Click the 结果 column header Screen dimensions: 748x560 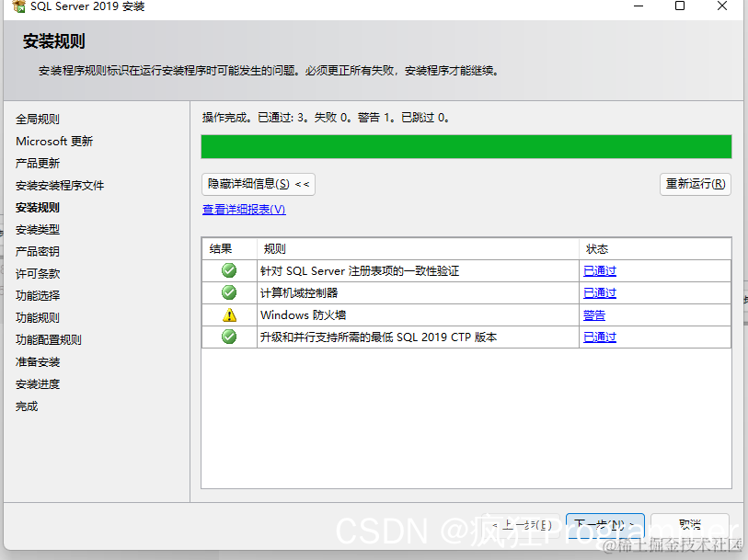(229, 249)
